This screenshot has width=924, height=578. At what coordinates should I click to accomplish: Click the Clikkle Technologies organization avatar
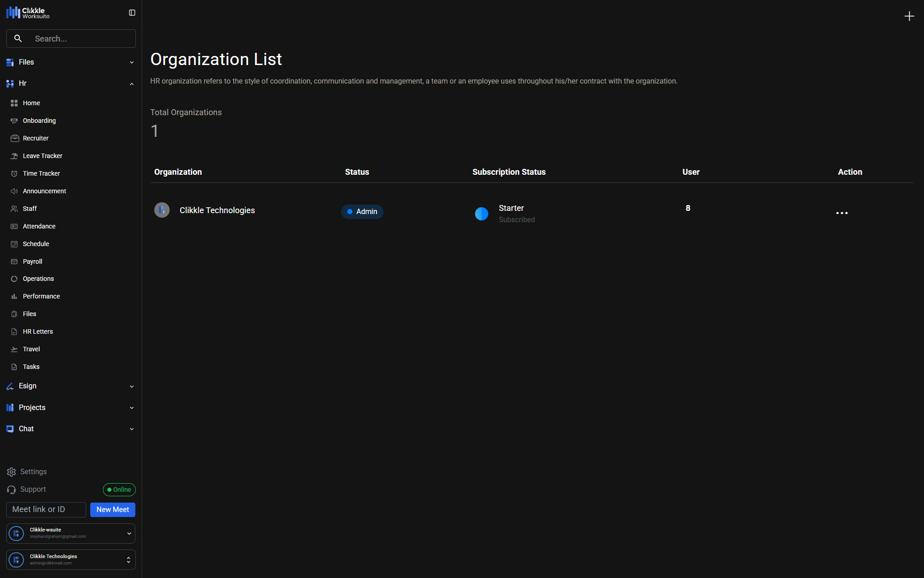162,210
